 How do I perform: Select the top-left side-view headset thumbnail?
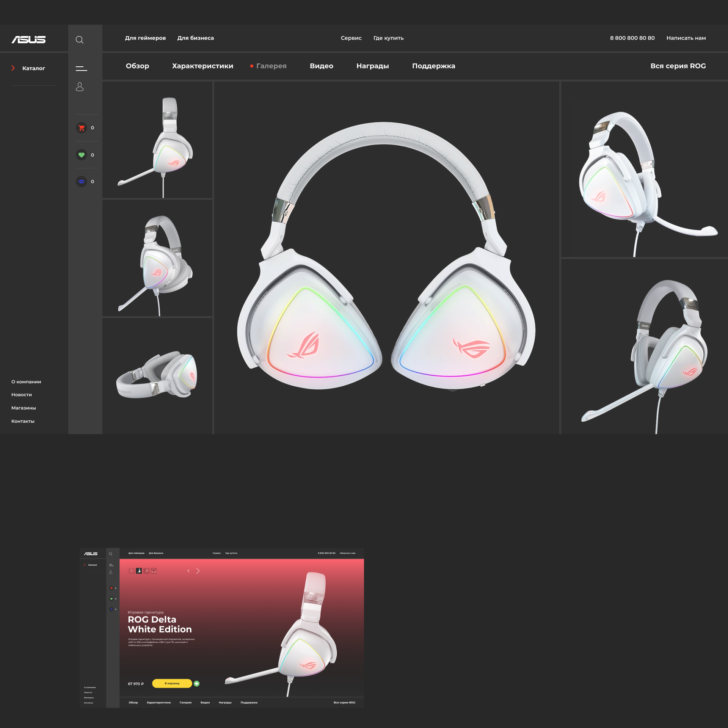point(157,140)
